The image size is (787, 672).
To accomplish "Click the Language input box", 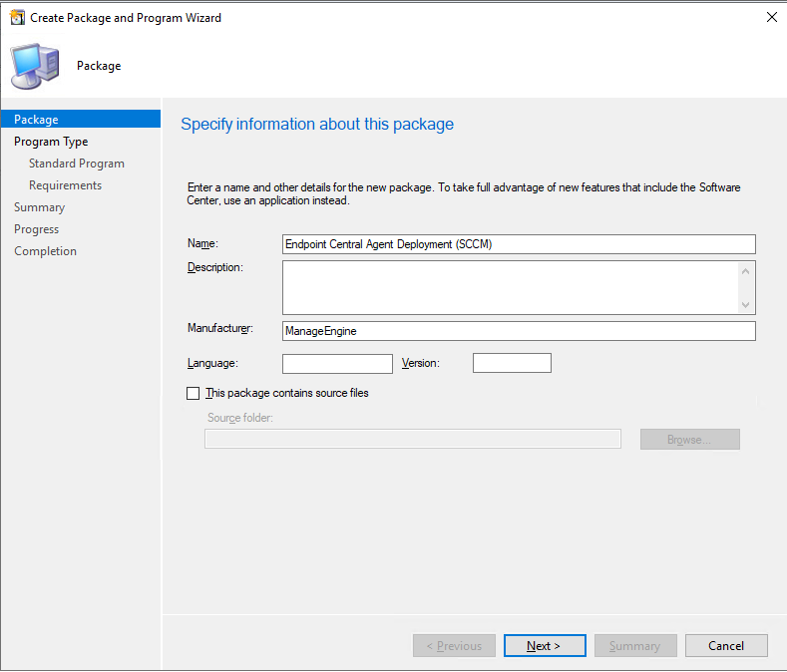I will point(337,363).
